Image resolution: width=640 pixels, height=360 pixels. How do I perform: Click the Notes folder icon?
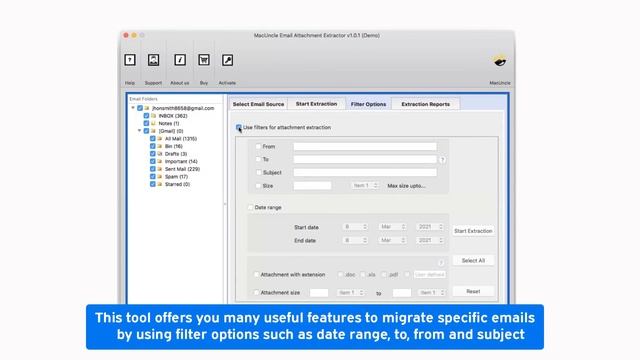[153, 123]
